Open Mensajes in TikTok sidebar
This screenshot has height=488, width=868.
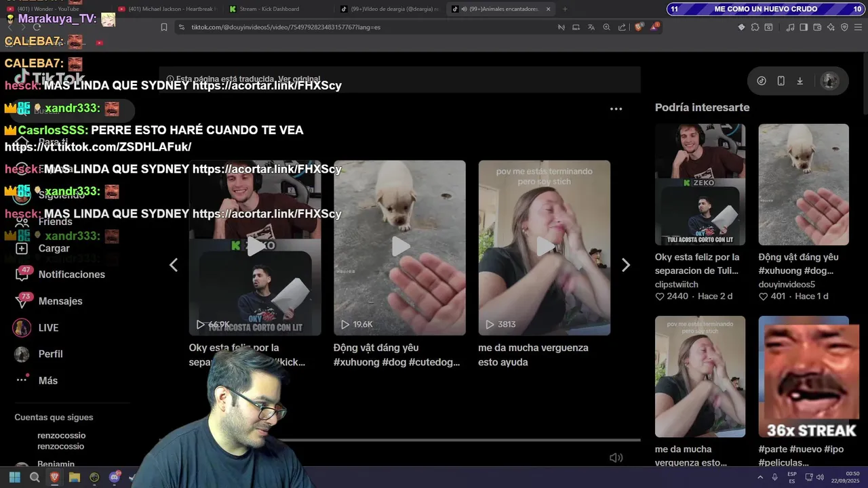tap(60, 301)
